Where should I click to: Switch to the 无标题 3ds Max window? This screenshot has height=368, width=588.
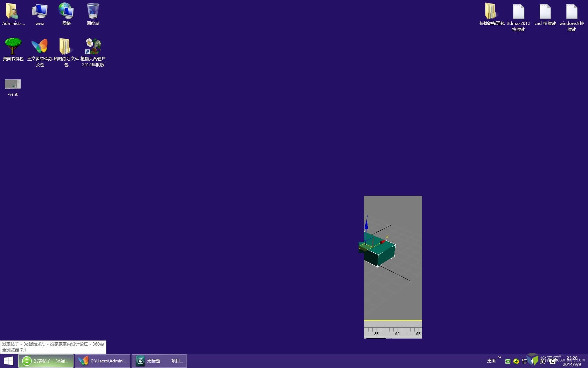coord(159,361)
